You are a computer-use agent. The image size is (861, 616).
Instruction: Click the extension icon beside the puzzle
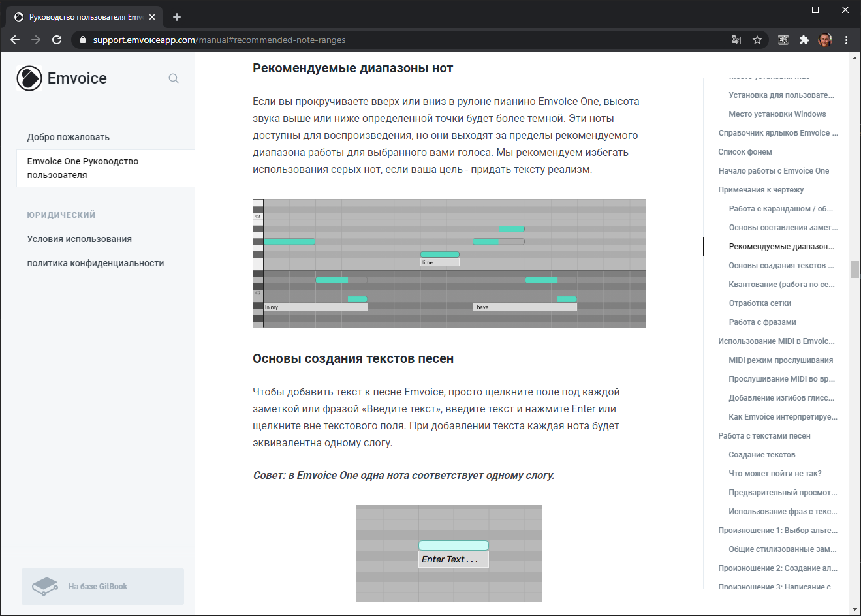tap(783, 40)
